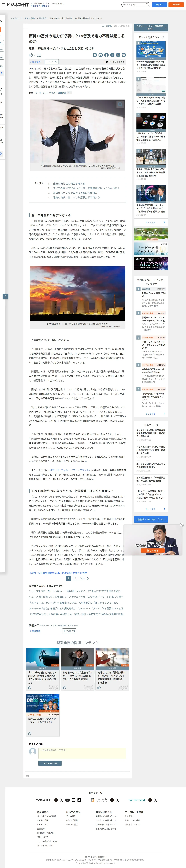Like the '2025年の崖' related card
Image resolution: width=186 pixels, height=868 pixels.
[x=29, y=687]
